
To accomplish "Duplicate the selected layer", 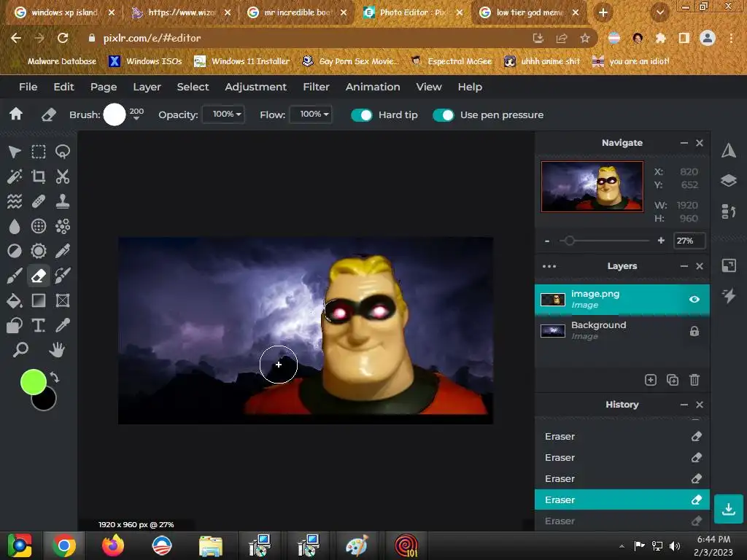I will pyautogui.click(x=673, y=380).
